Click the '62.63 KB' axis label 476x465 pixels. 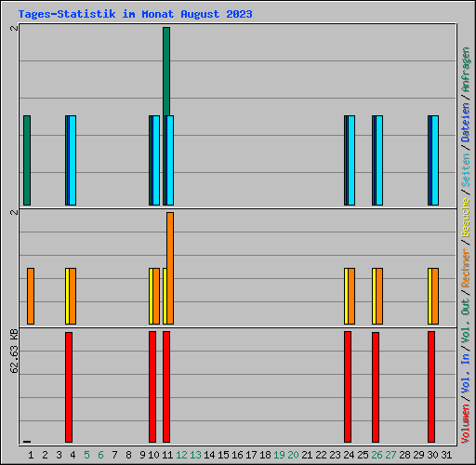[14, 351]
